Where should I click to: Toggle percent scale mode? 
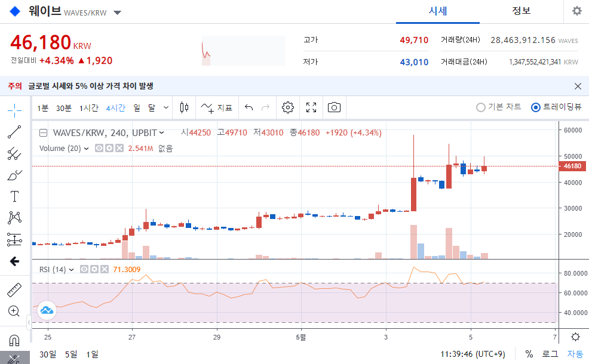tap(529, 354)
